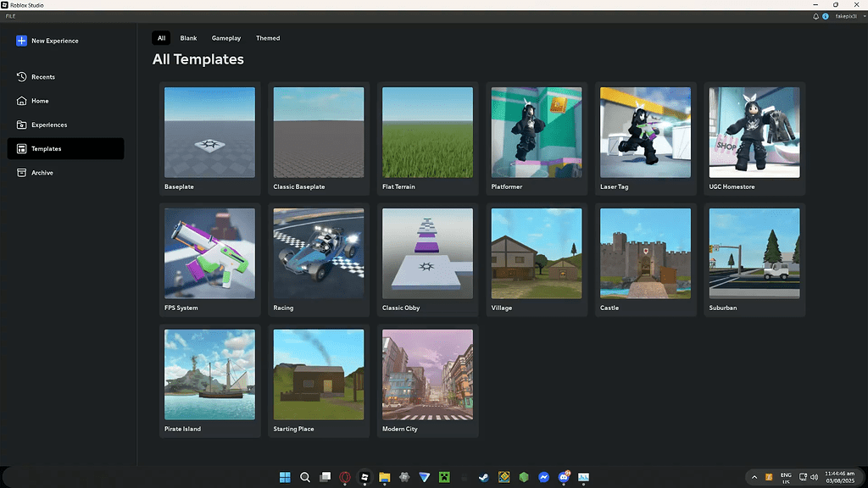
Task: Launch Steam from the taskbar
Action: [484, 477]
